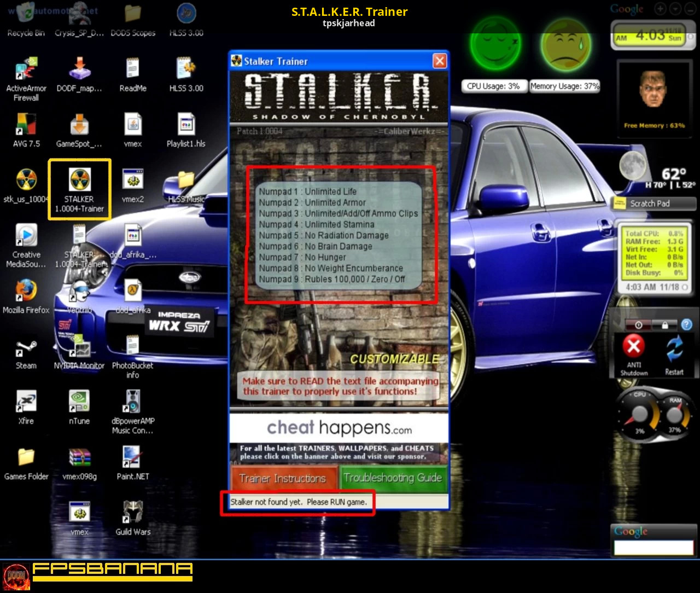This screenshot has height=593, width=700.
Task: Open the PhotoBucket info text file
Action: click(133, 357)
